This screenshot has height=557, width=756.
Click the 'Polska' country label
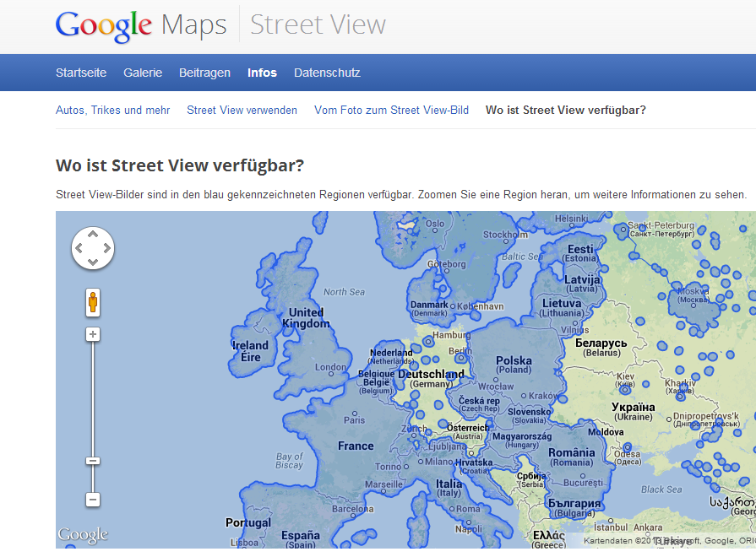[514, 360]
